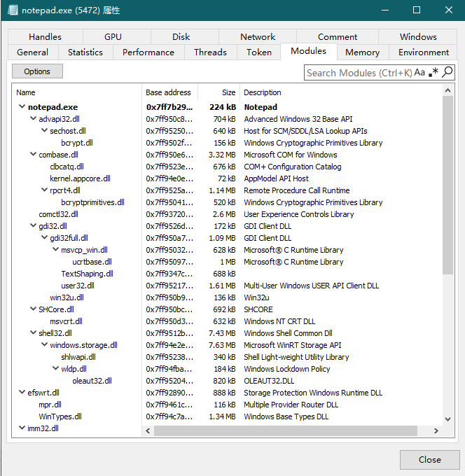
Task: Collapse the shell32.dll module branch
Action: 33,333
